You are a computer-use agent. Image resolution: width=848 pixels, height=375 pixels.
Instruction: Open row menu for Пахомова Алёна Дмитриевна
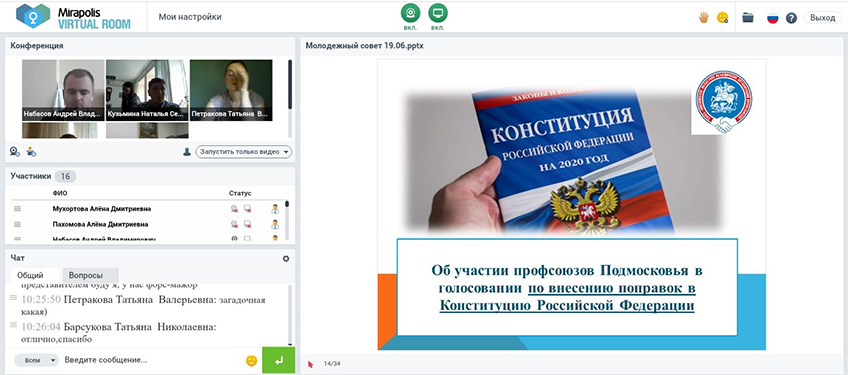[x=17, y=224]
